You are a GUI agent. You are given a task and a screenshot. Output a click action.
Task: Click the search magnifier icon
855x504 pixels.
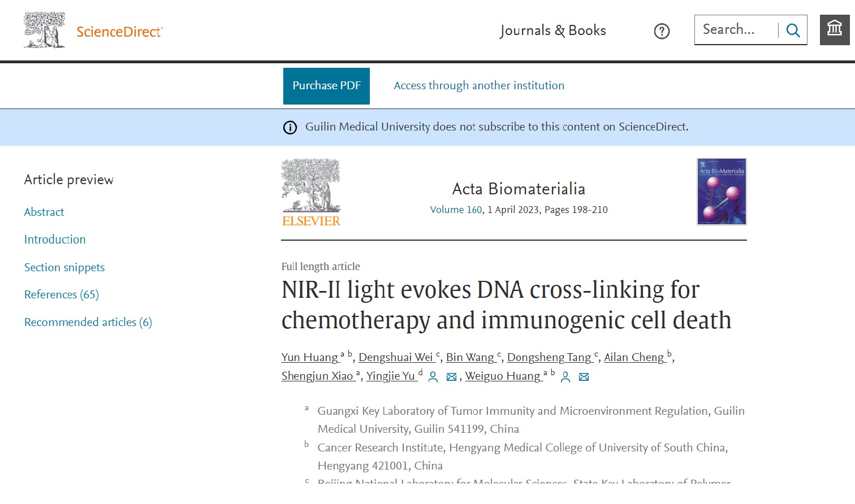[793, 31]
